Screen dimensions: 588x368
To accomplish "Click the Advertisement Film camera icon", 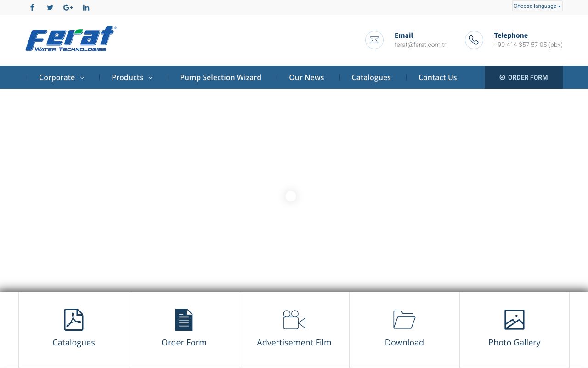I will 294,320.
